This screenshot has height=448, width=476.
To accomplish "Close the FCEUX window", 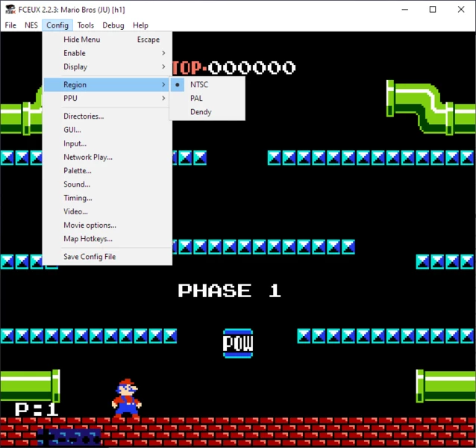I will 461,10.
